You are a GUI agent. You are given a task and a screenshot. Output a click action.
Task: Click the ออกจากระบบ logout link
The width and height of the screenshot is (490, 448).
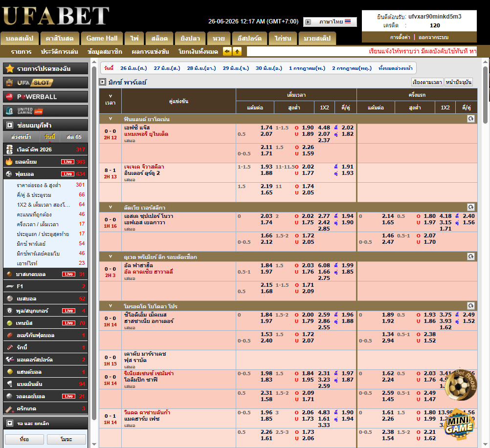[433, 37]
